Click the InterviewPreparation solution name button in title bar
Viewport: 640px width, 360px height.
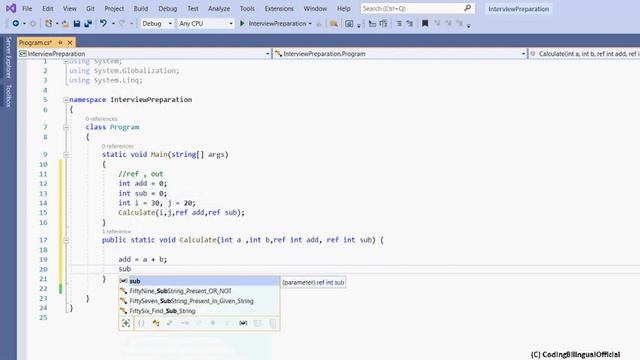(x=518, y=9)
